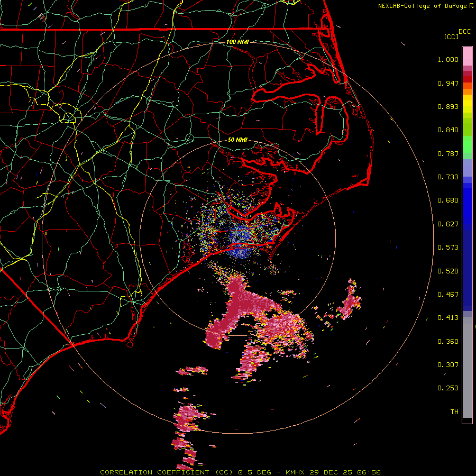Select the 50 NMI range ring label
The height and width of the screenshot is (476, 476).
[x=237, y=140]
